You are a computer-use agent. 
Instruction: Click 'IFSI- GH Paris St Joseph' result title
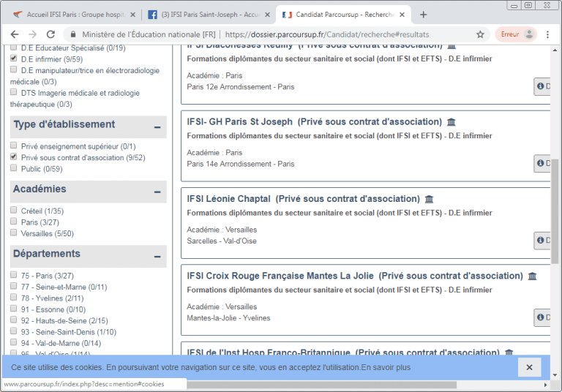239,122
